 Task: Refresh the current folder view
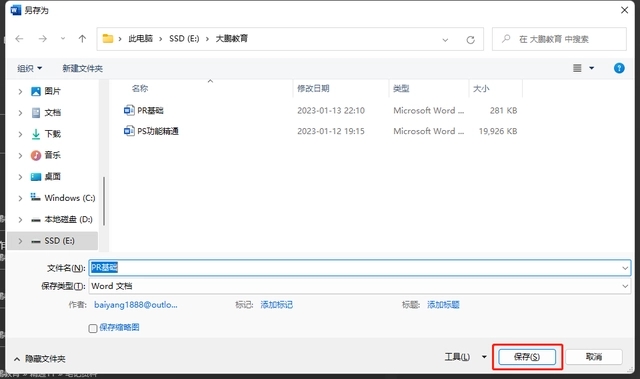[471, 40]
